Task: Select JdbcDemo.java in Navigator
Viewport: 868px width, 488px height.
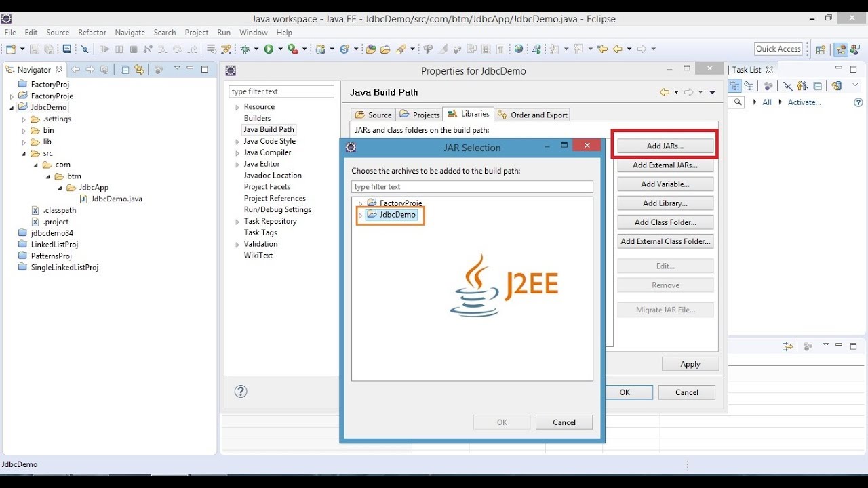Action: (x=117, y=199)
